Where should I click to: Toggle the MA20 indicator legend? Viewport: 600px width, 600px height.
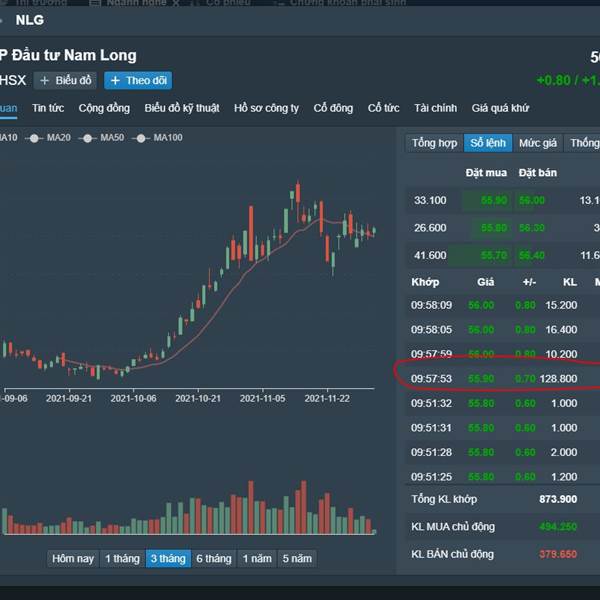(48, 138)
